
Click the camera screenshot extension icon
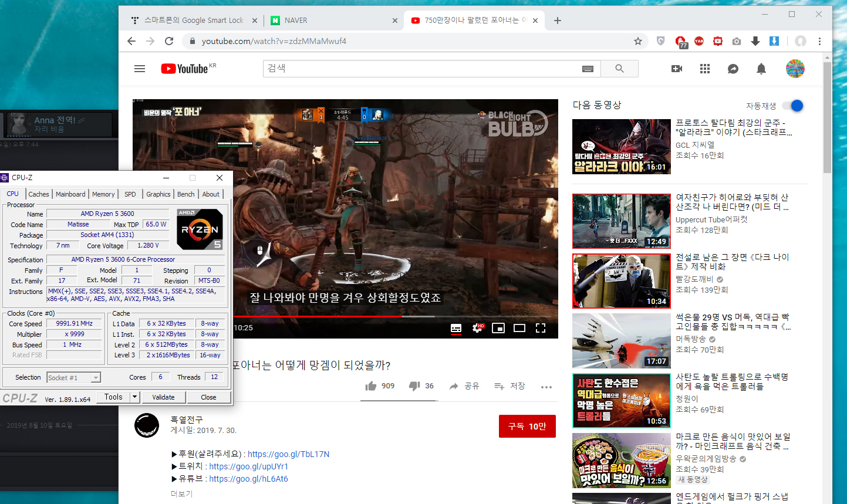(737, 41)
